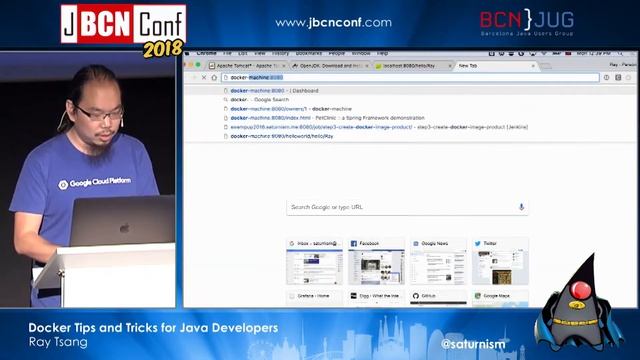The image size is (640, 360).
Task: Open the Twitter most-visited thumbnail
Action: [x=500, y=261]
